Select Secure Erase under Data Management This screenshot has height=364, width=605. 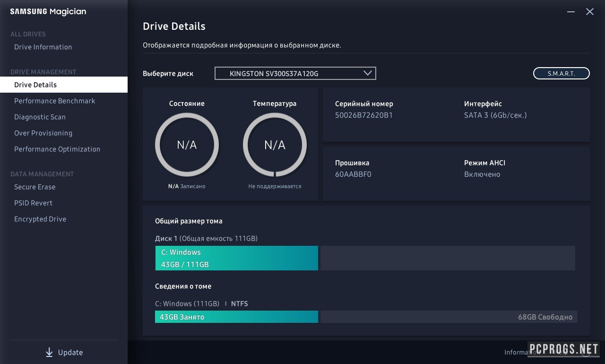(x=35, y=187)
